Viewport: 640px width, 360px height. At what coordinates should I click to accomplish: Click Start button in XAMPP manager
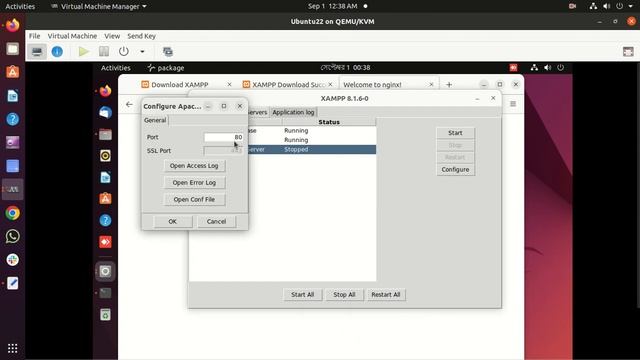(456, 133)
